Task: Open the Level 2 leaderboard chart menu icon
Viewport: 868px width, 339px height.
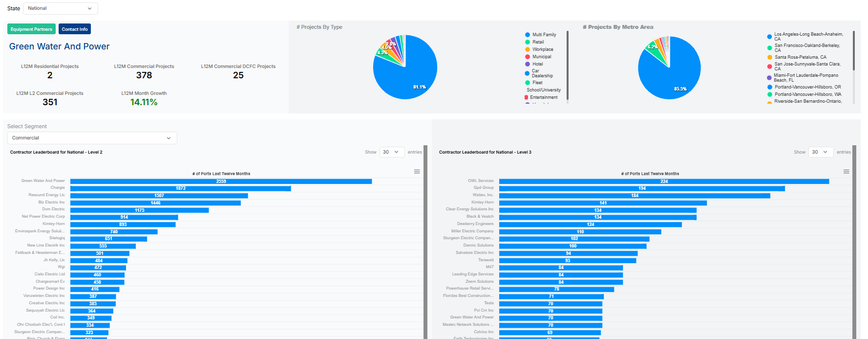Action: tap(417, 172)
